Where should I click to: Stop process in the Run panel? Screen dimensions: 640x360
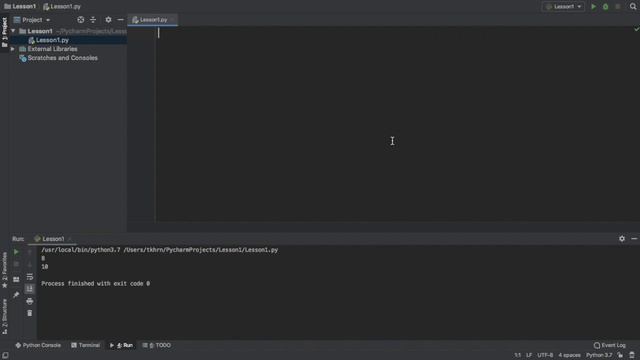point(16,264)
